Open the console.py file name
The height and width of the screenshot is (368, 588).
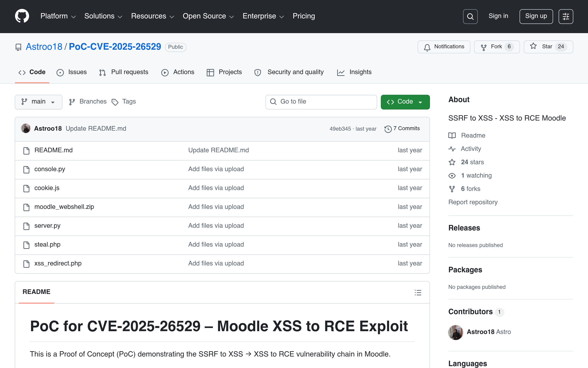tap(50, 169)
